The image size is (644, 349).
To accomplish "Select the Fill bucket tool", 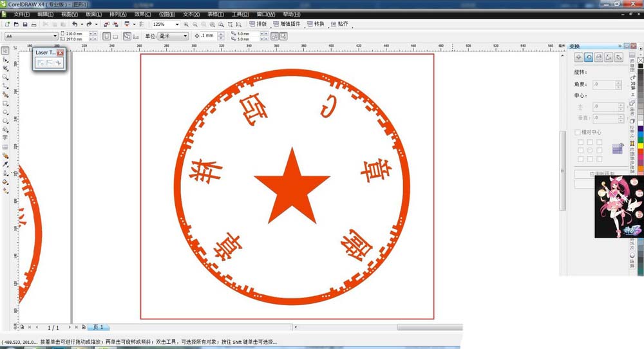I will coord(5,182).
